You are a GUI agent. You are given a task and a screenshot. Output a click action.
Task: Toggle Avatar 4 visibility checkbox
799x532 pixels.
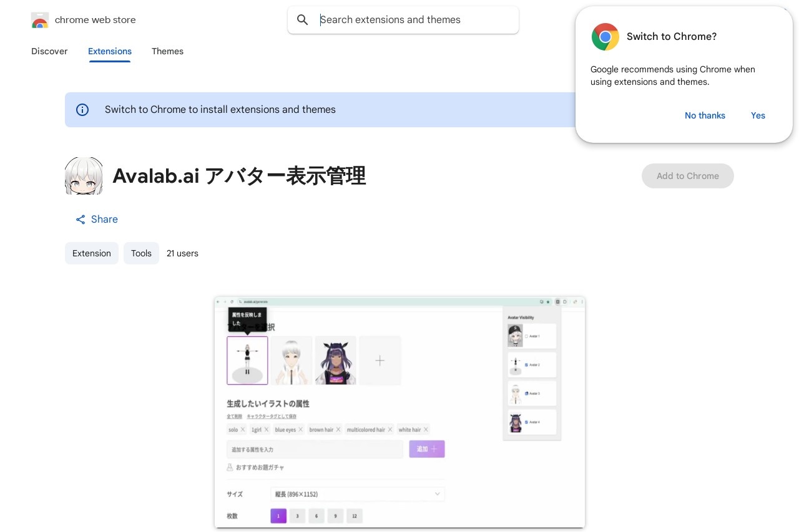[526, 422]
